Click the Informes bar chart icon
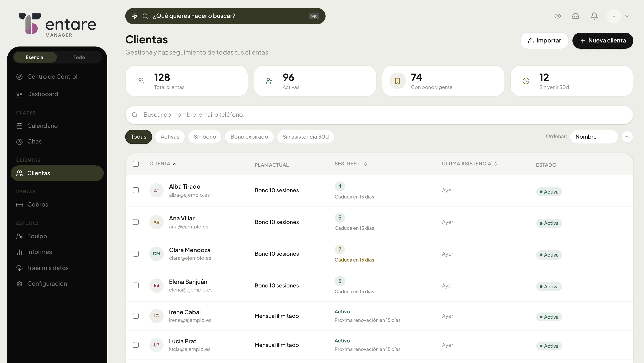 click(x=19, y=252)
